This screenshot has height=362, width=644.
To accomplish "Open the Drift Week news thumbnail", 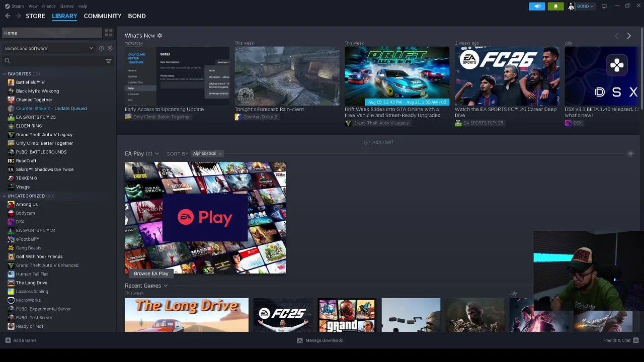I will 397,76.
